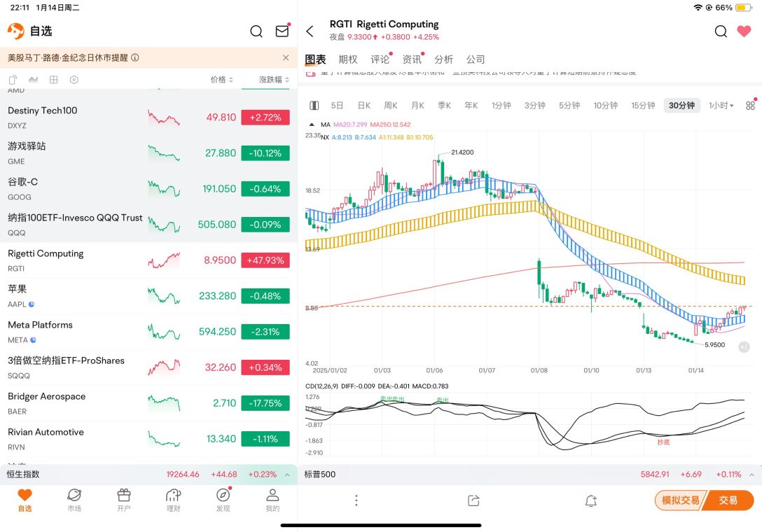Dismiss the market holiday reminder banner
The height and width of the screenshot is (532, 762).
(286, 58)
